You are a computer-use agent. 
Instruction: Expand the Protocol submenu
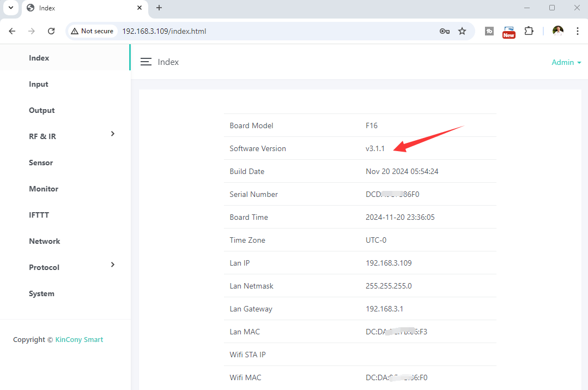113,265
